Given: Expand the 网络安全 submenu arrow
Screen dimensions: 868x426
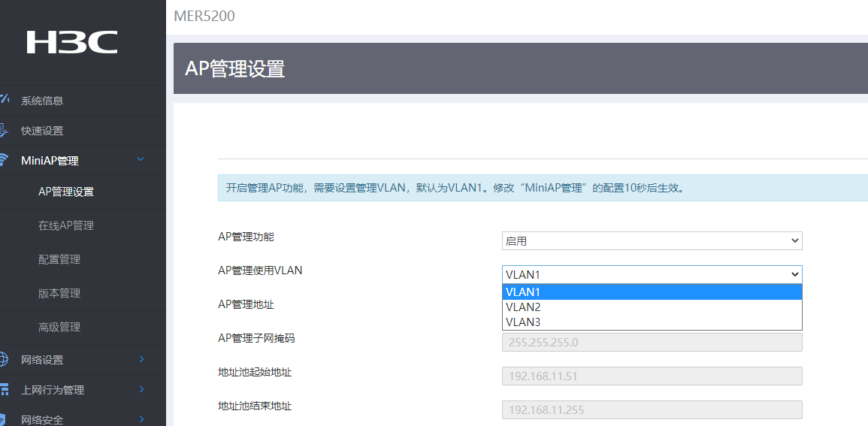Looking at the screenshot, I should [141, 419].
